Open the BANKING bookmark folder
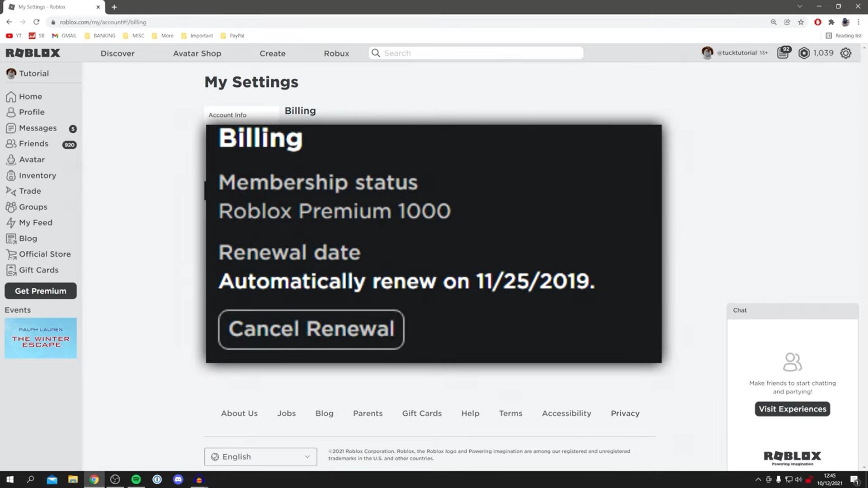 tap(100, 36)
